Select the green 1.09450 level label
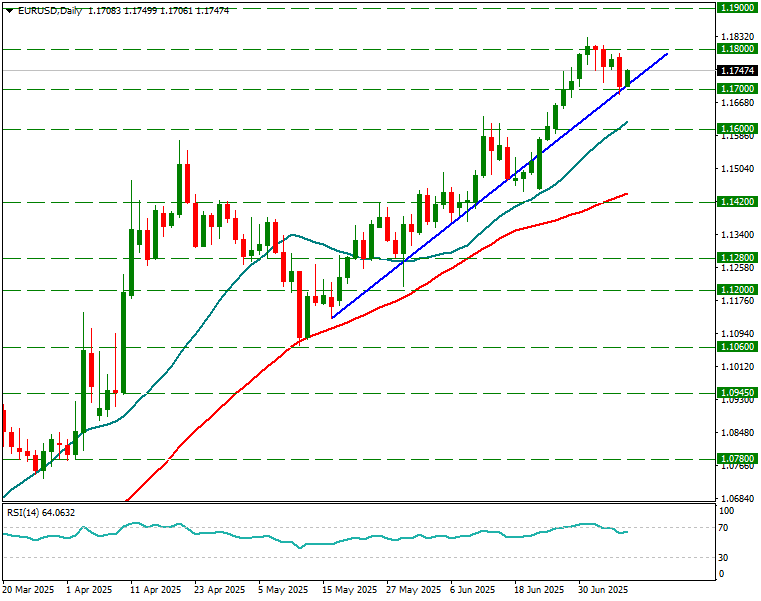Viewport: 761px width, 601px height. tap(737, 393)
